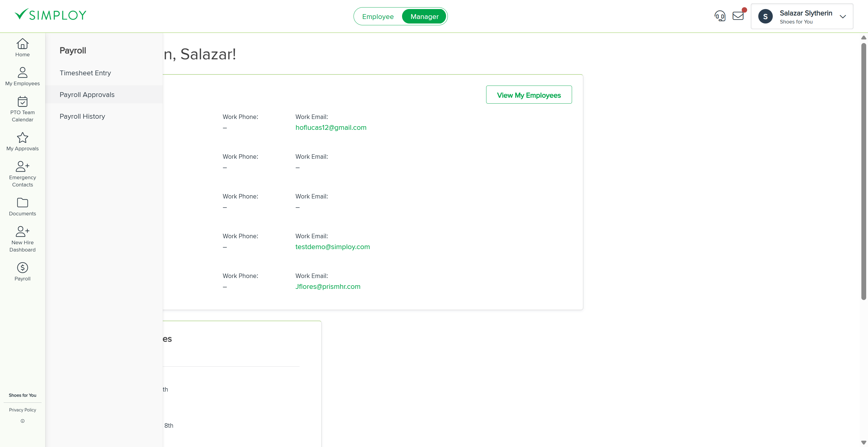868x447 pixels.
Task: Select the Manager mode toggle
Action: tap(424, 16)
